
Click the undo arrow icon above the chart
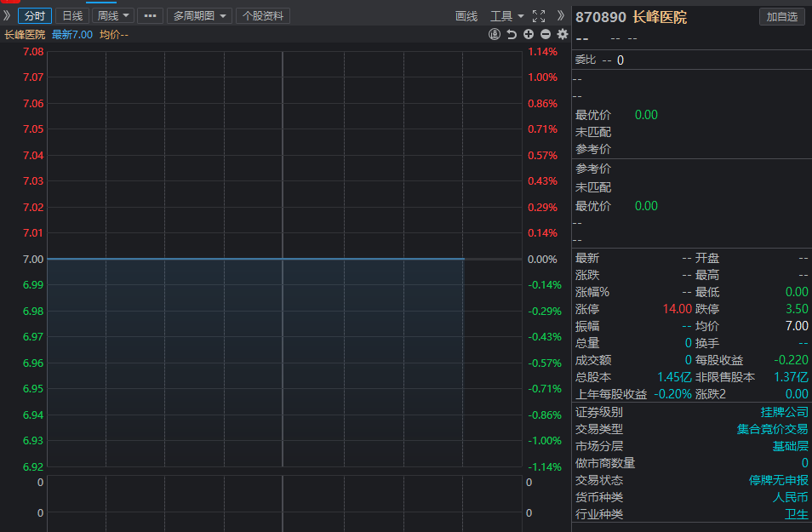[x=512, y=34]
